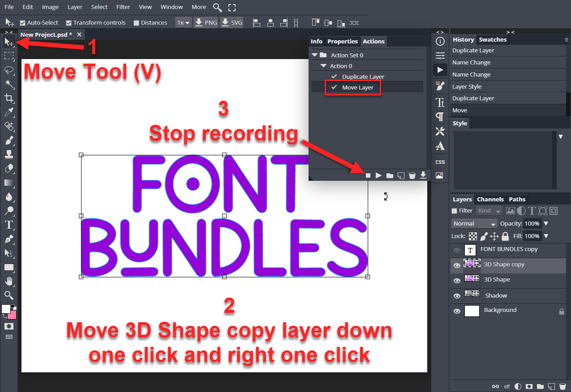Select the Pen tool

[x=9, y=239]
